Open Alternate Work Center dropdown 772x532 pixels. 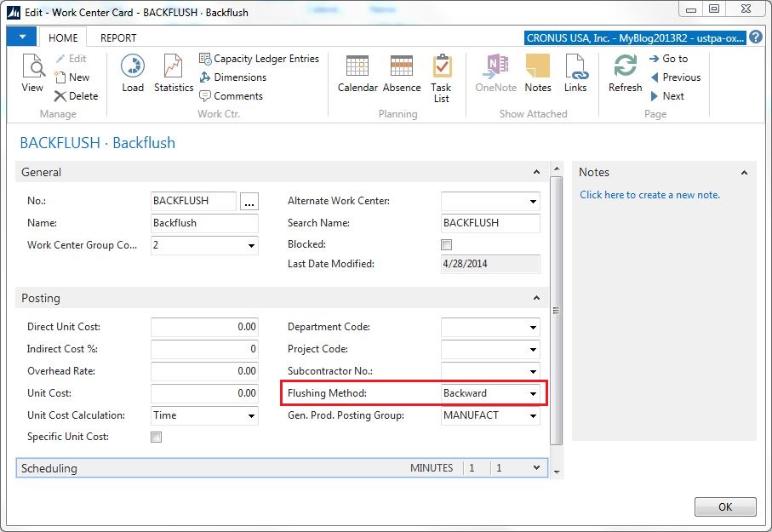click(533, 202)
